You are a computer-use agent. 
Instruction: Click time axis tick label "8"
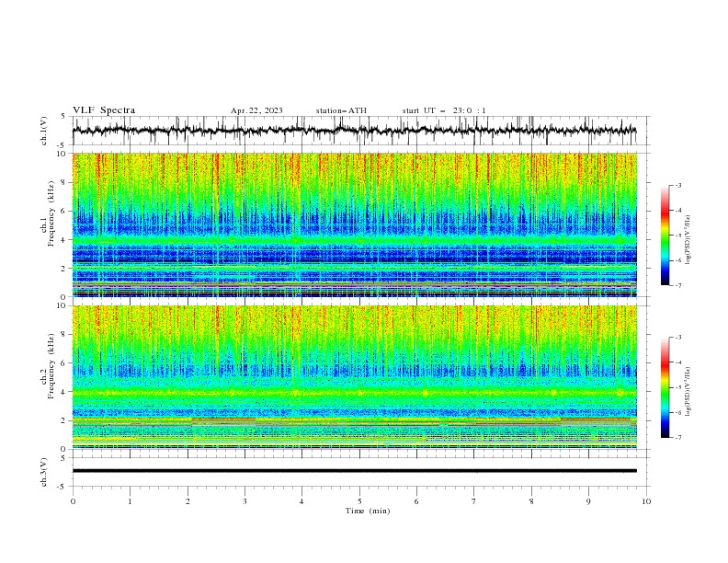coord(531,501)
